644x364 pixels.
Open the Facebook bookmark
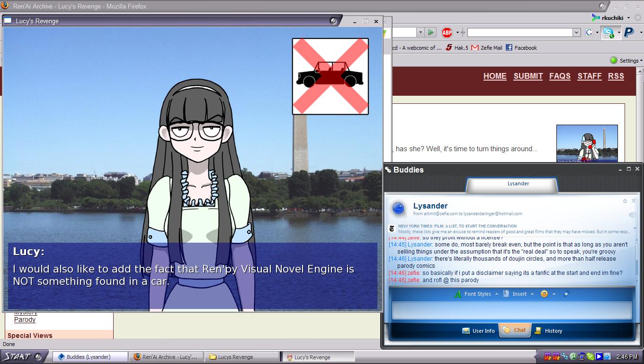521,48
